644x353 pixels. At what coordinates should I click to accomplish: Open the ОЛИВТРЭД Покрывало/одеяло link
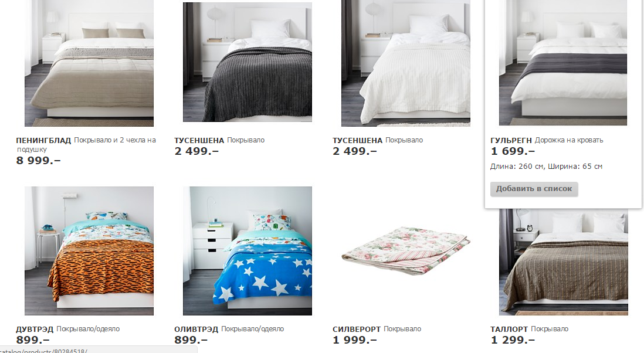point(229,329)
